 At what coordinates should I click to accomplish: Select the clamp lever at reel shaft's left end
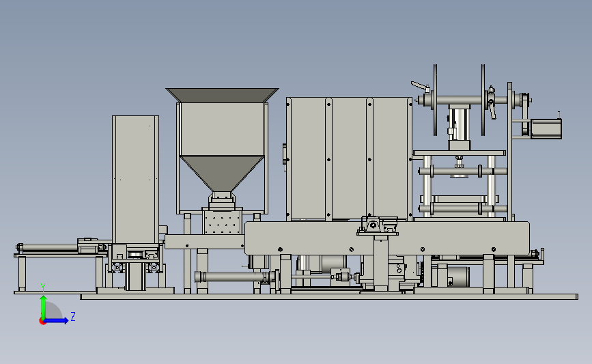tap(421, 86)
